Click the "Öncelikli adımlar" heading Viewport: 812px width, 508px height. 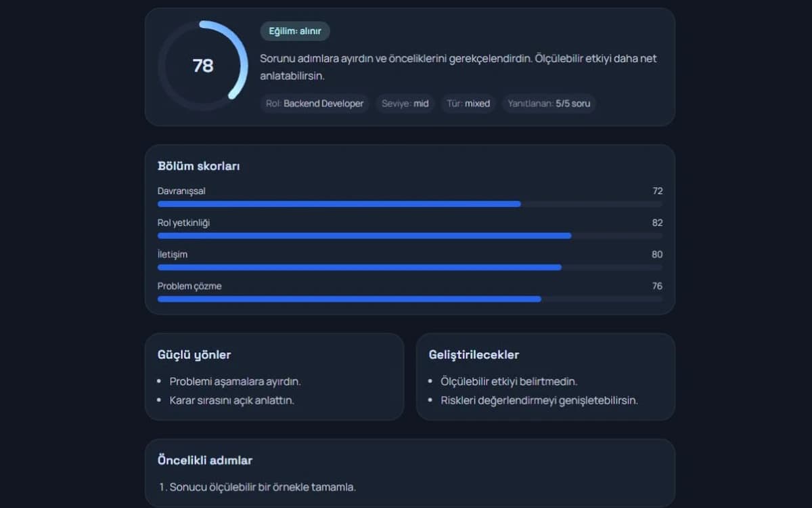coord(205,461)
